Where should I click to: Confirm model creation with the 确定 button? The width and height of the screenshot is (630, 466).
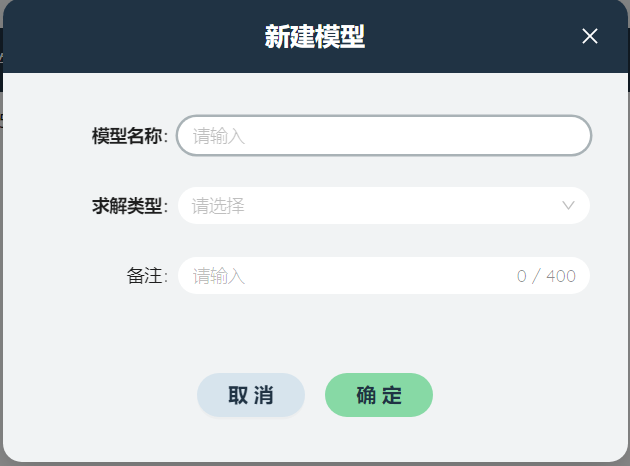379,395
